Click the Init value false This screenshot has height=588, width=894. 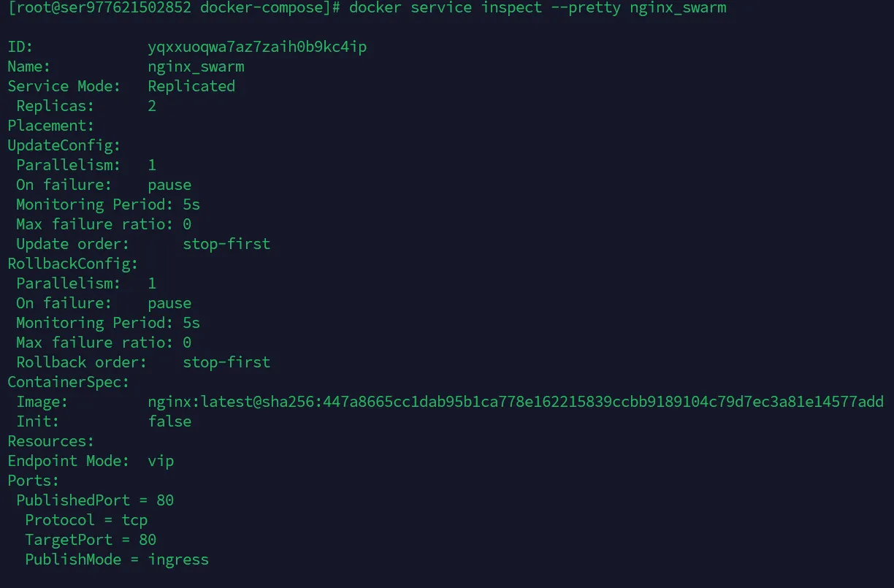click(x=169, y=421)
